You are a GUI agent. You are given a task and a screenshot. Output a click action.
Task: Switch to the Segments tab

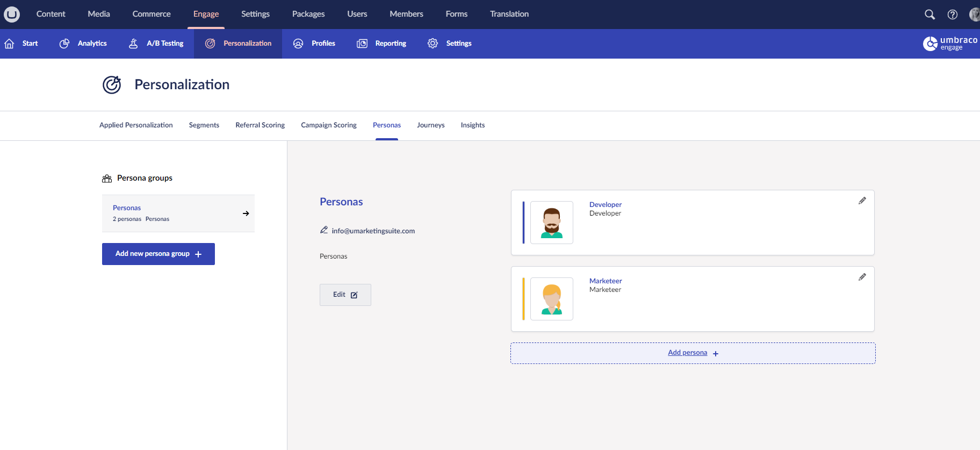(204, 125)
